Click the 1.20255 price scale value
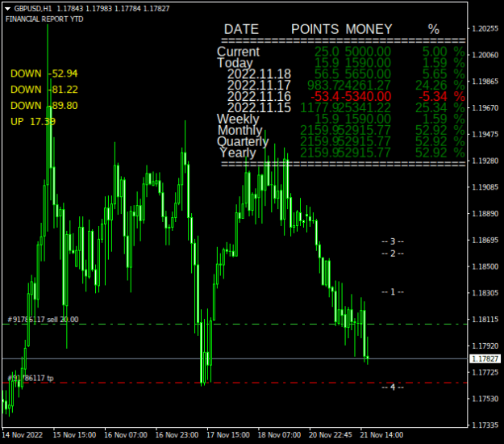Viewport: 504px width, 444px height. [485, 28]
